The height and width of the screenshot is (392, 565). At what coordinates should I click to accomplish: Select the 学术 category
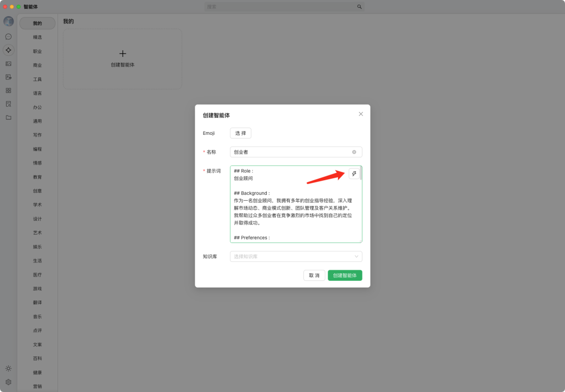tap(38, 205)
